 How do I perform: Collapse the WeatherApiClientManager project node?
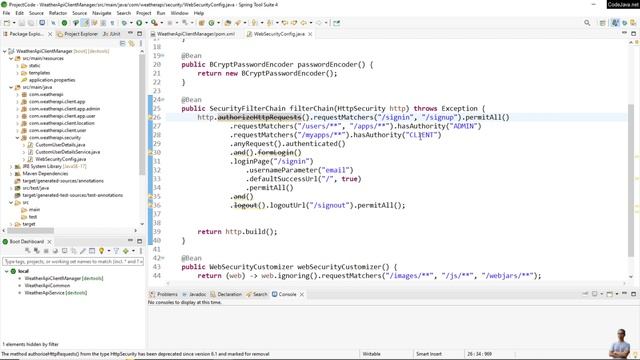5,51
